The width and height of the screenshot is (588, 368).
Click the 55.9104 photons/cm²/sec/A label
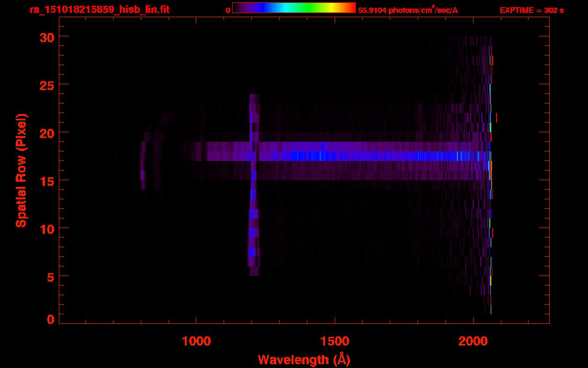coord(408,10)
